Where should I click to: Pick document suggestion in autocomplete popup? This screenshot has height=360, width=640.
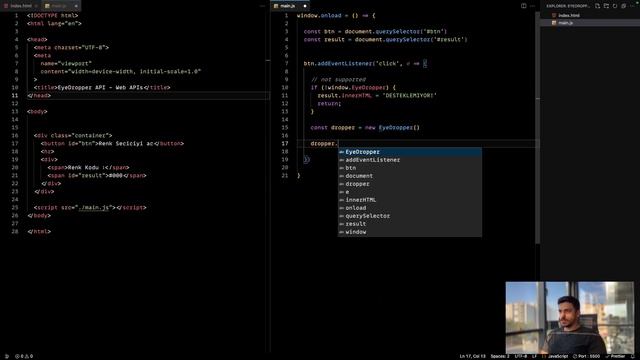tap(410, 176)
